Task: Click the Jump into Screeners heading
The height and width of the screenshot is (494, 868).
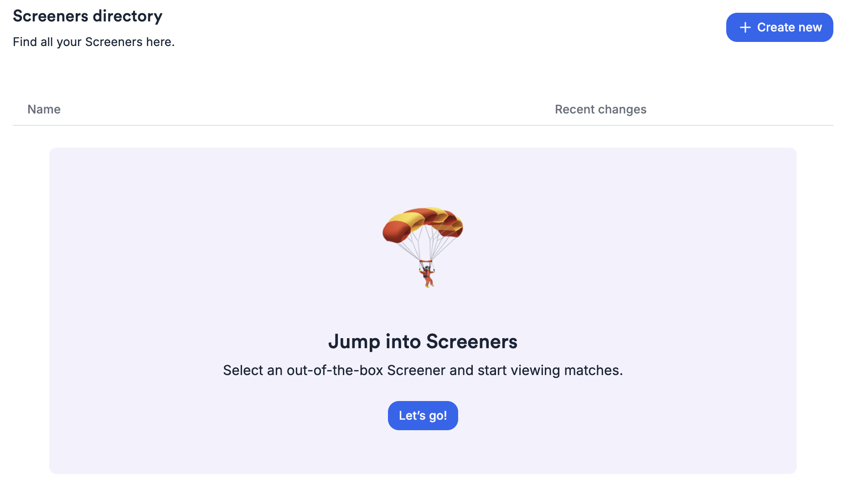Action: (423, 341)
